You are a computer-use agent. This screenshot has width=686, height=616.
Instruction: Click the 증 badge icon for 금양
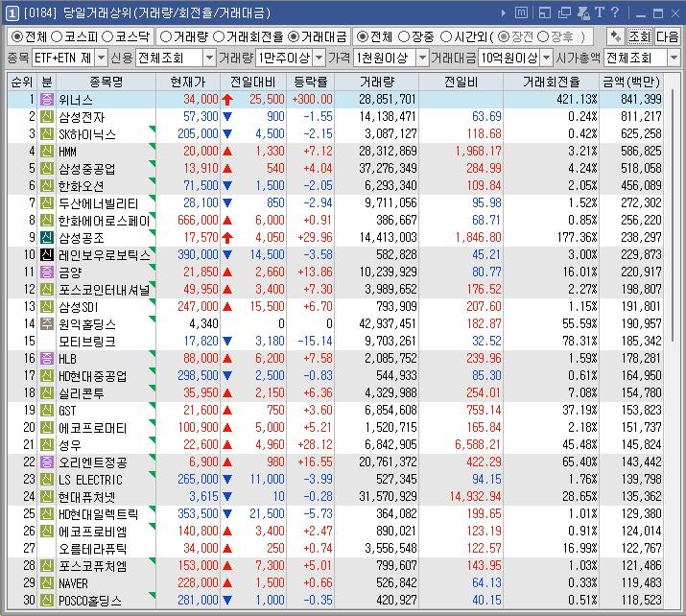pyautogui.click(x=46, y=272)
